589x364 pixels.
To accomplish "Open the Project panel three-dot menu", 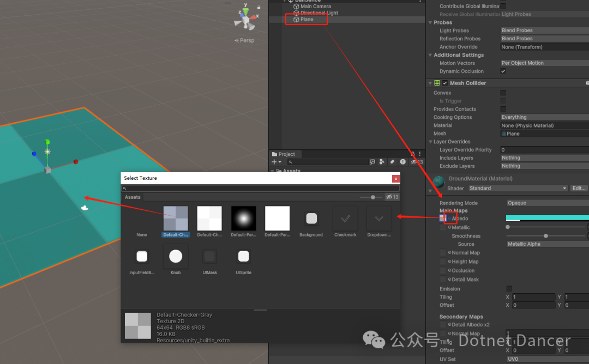I will click(x=420, y=154).
